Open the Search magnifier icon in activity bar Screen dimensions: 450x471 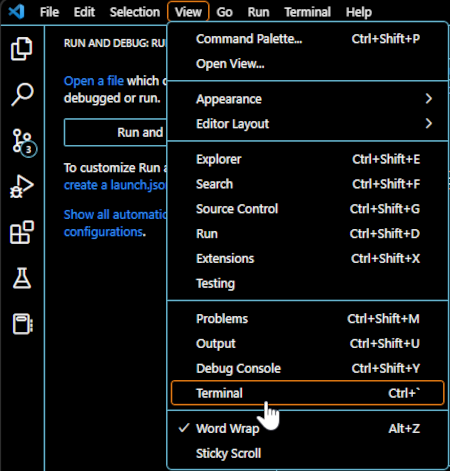22,95
